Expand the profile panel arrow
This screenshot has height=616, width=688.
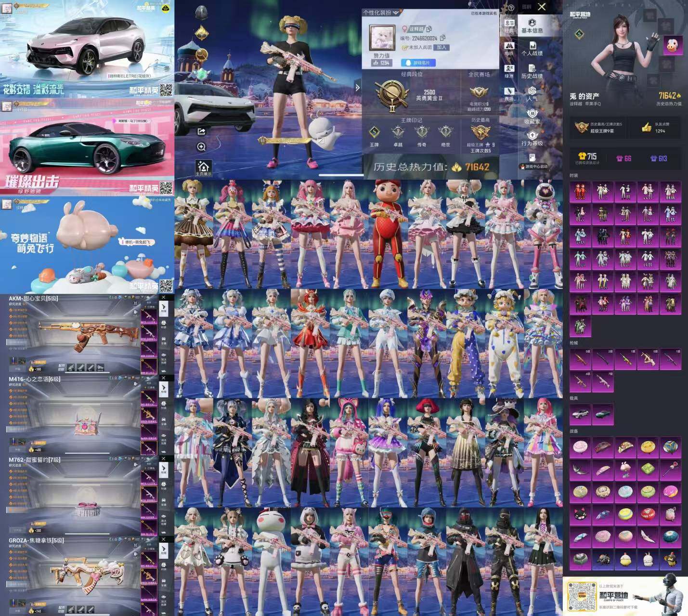pyautogui.click(x=357, y=87)
